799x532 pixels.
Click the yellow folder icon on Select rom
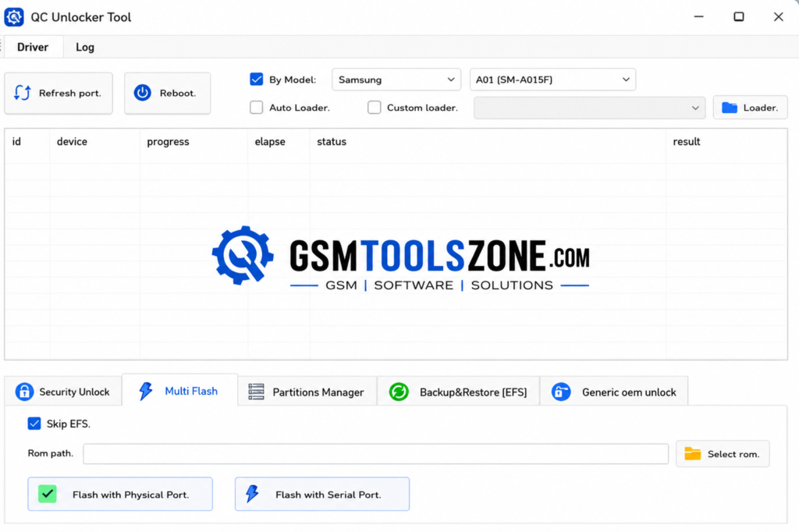pyautogui.click(x=693, y=453)
